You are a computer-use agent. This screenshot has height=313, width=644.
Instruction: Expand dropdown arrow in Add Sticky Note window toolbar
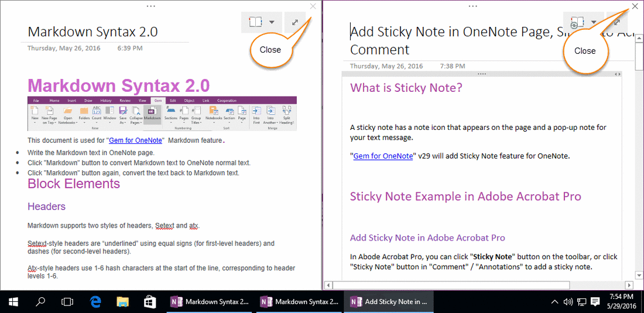point(594,23)
